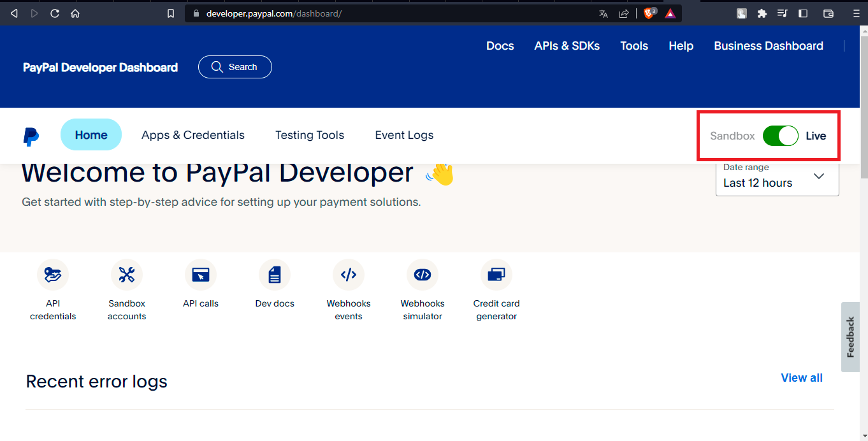Open the Sandbox accounts tools icon

[127, 275]
